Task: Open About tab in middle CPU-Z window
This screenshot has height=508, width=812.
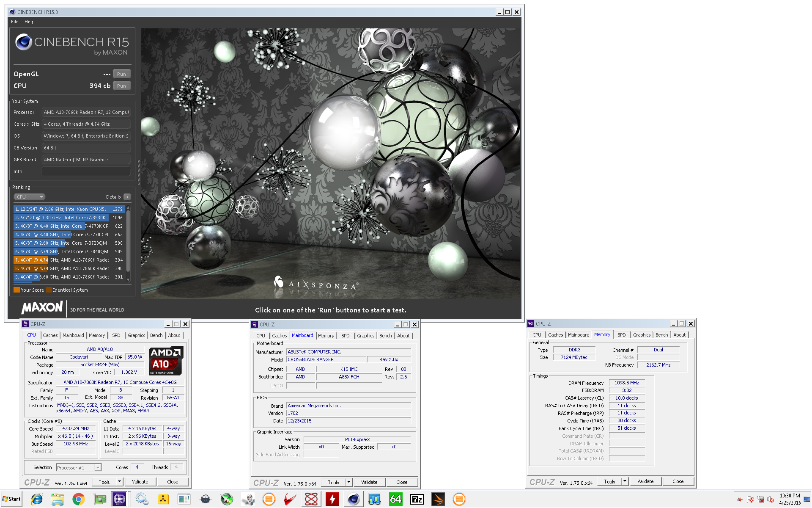Action: [403, 336]
